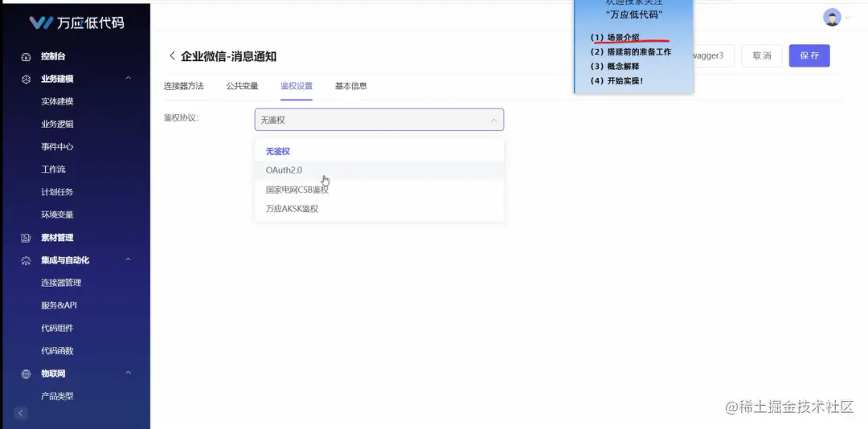Click the 素材管理 image icon
The image size is (868, 429).
tap(26, 238)
